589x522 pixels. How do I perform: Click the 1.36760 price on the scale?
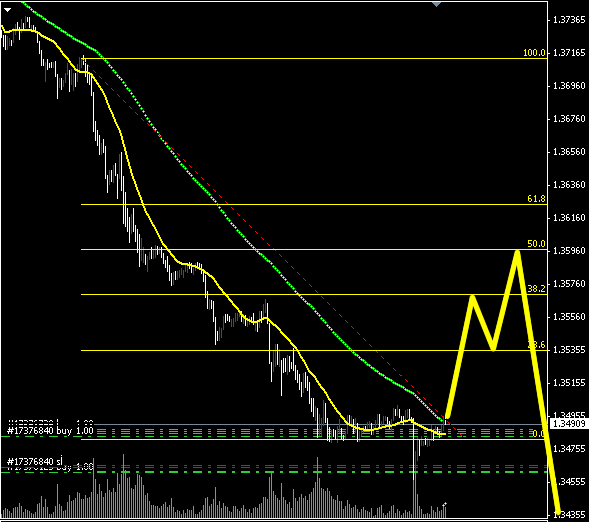[569, 119]
